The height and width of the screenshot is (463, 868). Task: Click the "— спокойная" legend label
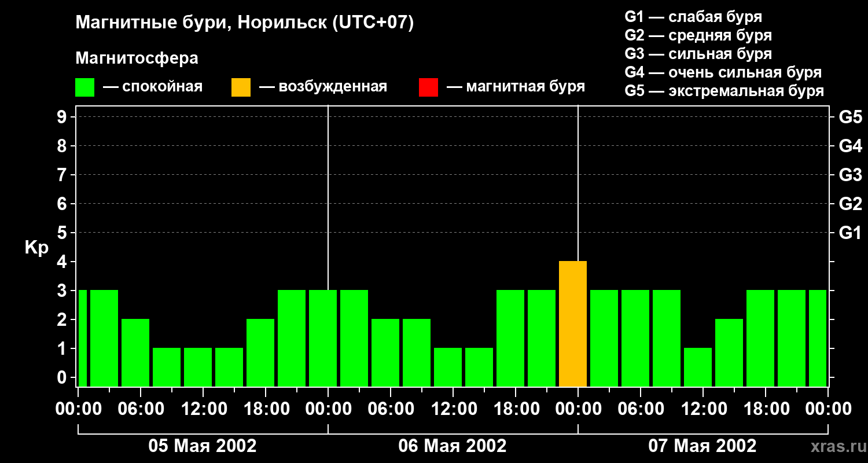pyautogui.click(x=153, y=87)
